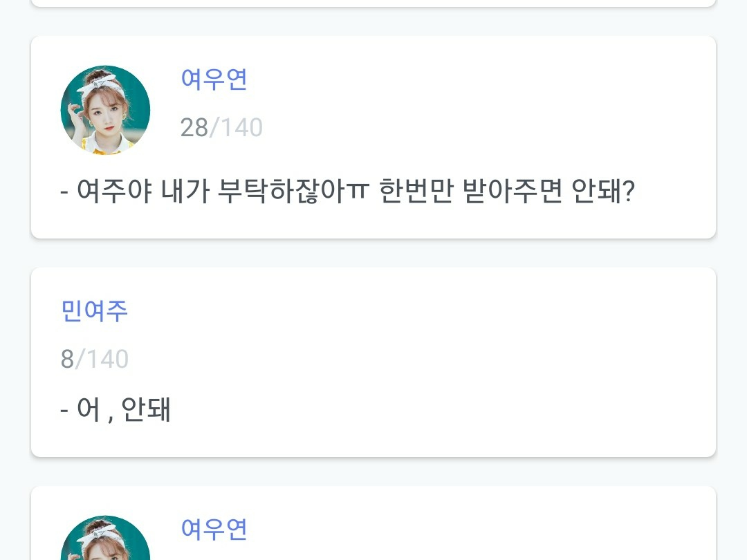
Task: Click the 140 limit beside the 28 count
Action: click(241, 128)
